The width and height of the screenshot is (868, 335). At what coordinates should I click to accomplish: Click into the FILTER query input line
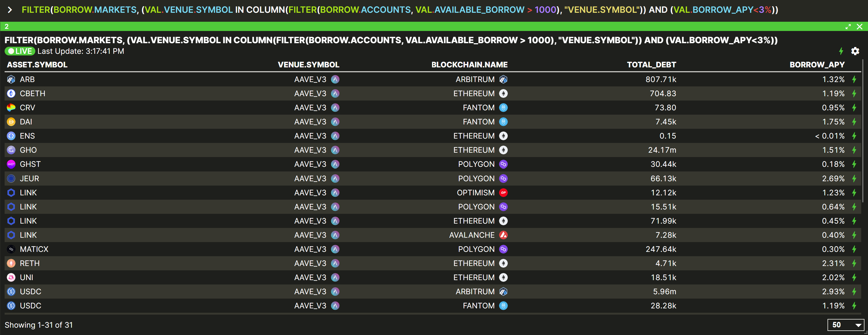(x=399, y=10)
